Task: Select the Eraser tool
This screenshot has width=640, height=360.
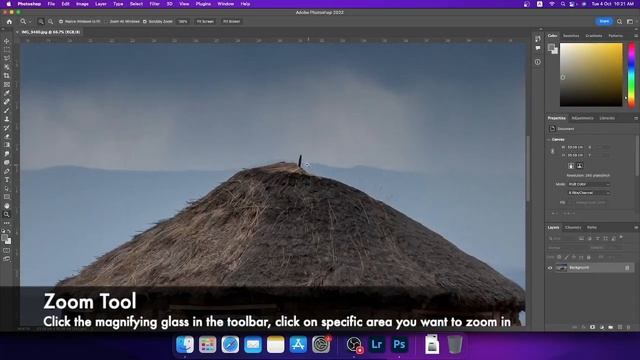Action: coord(7,136)
